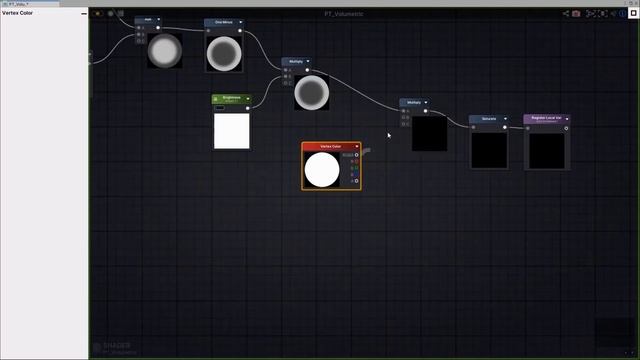Viewport: 640px width, 360px height.
Task: Collapse the Vertex Color panel with minus button
Action: tap(84, 13)
